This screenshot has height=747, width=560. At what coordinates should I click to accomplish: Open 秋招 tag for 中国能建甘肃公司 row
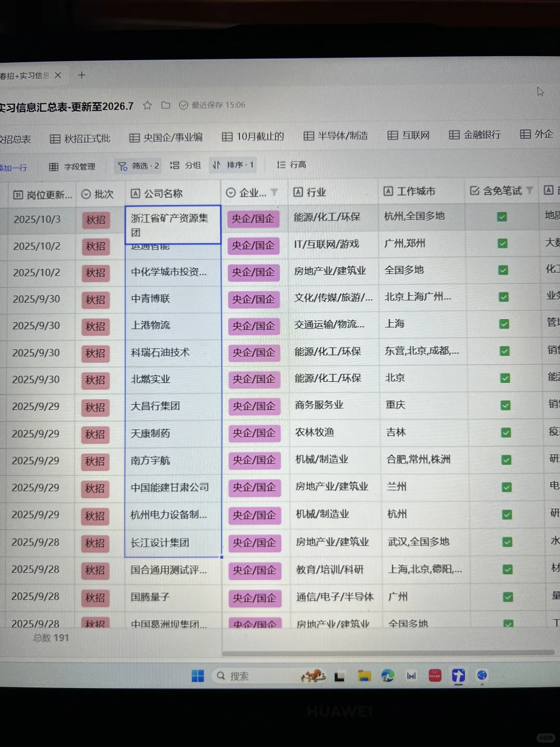(95, 489)
